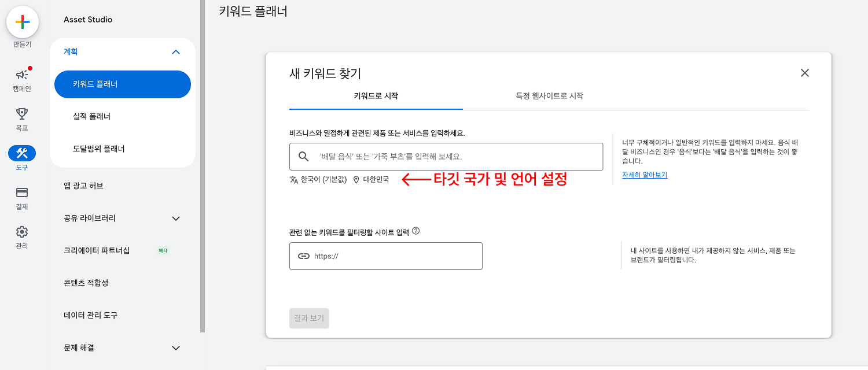Open the 결제 billing icon
Screen dimensions: 868x370
[22, 191]
